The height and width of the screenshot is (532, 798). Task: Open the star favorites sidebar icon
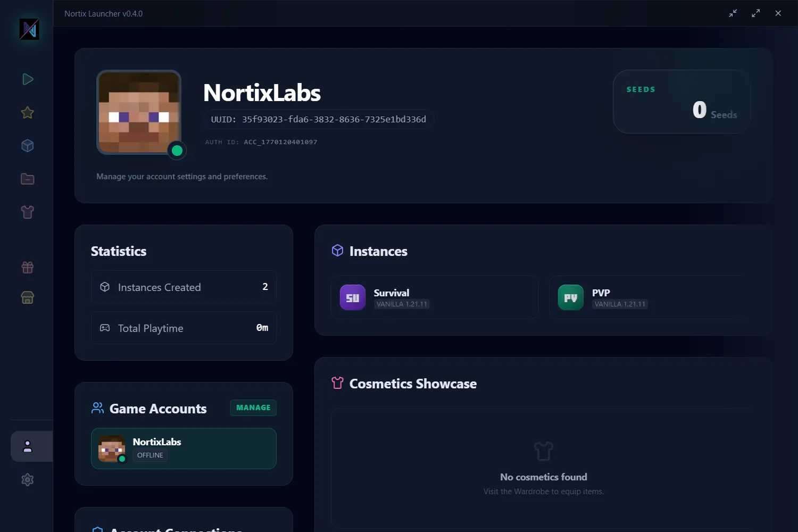pyautogui.click(x=28, y=113)
